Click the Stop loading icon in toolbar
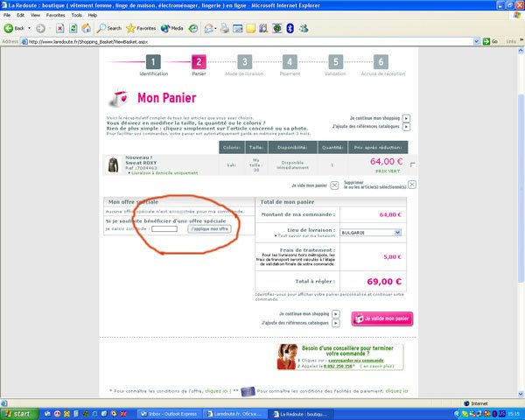525x420 pixels. click(59, 28)
